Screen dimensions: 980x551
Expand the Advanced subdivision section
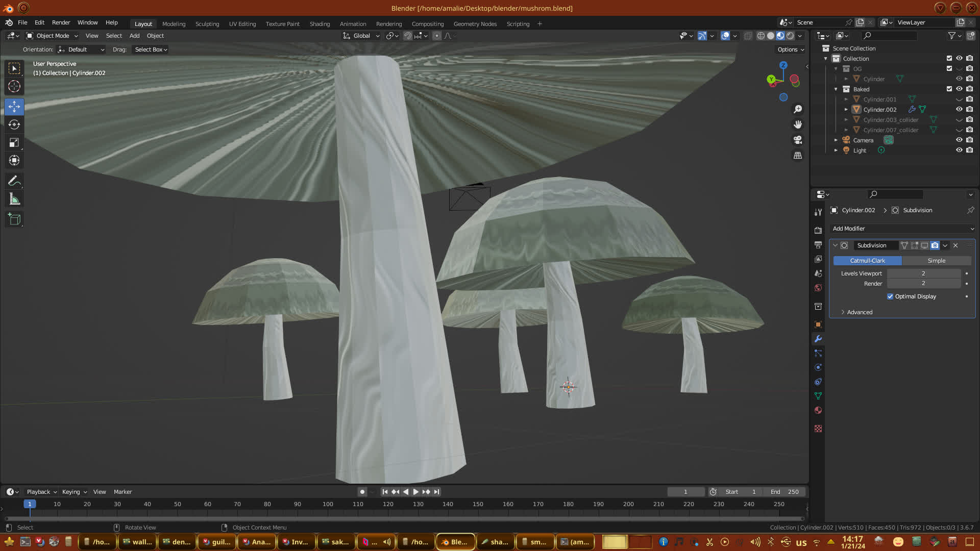pyautogui.click(x=860, y=312)
